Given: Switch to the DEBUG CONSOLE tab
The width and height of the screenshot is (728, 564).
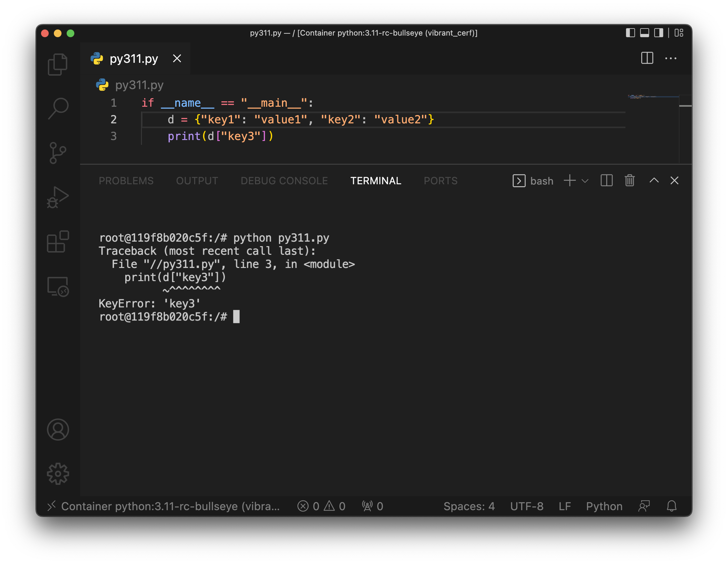Looking at the screenshot, I should point(284,181).
